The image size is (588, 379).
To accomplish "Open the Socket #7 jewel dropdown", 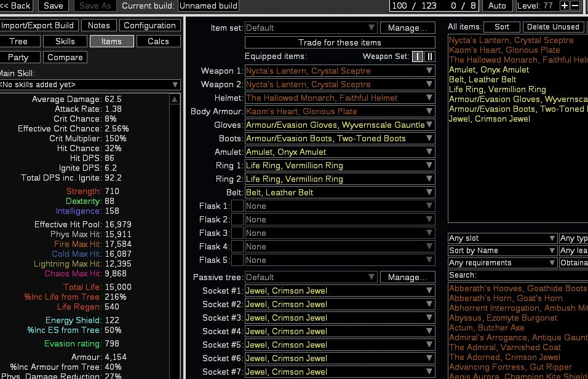I will [340, 372].
